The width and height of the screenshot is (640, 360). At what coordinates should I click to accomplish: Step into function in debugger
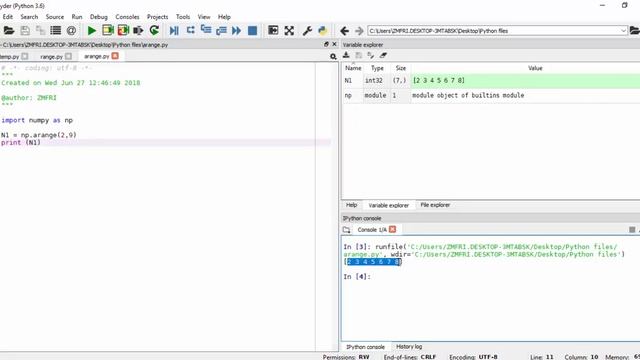(206, 31)
